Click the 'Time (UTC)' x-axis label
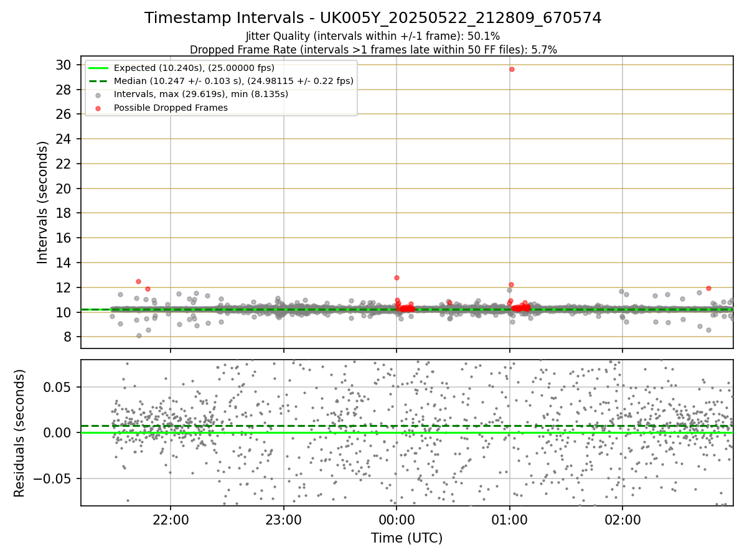The image size is (747, 560). click(x=407, y=538)
